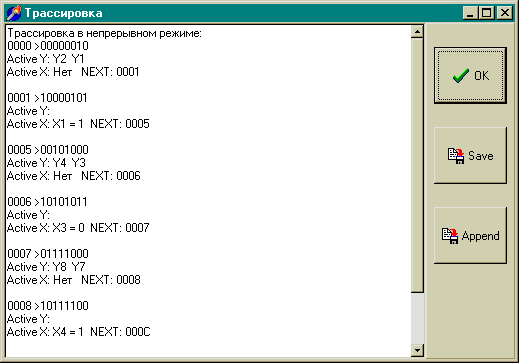Select the line '0001 >10000101'
519x363 pixels.
[x=47, y=98]
